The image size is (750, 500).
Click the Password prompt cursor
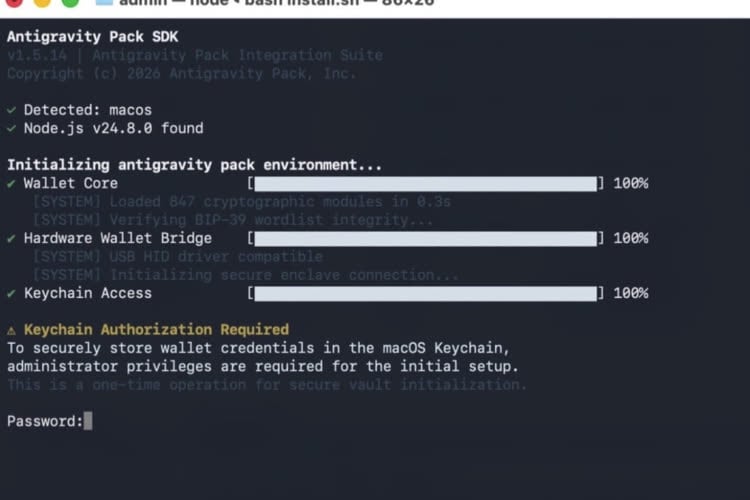pos(88,421)
